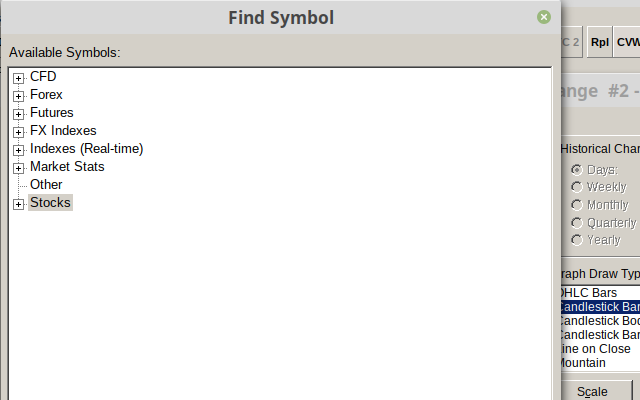Click plus icon beside FX Indexes
The width and height of the screenshot is (640, 400).
click(x=18, y=132)
